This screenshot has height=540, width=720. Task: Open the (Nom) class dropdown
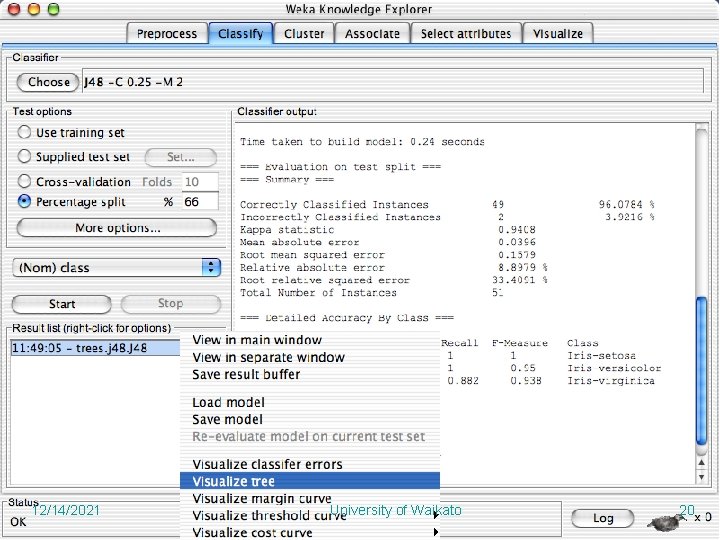point(117,268)
